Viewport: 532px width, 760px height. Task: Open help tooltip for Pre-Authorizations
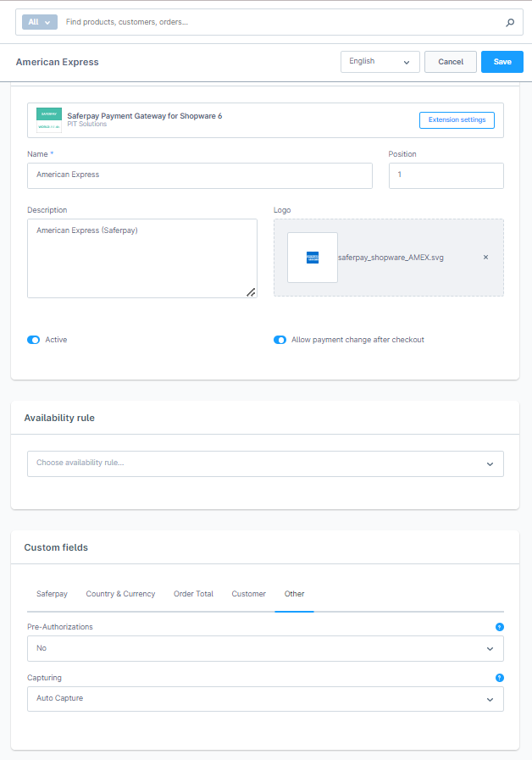click(x=499, y=627)
